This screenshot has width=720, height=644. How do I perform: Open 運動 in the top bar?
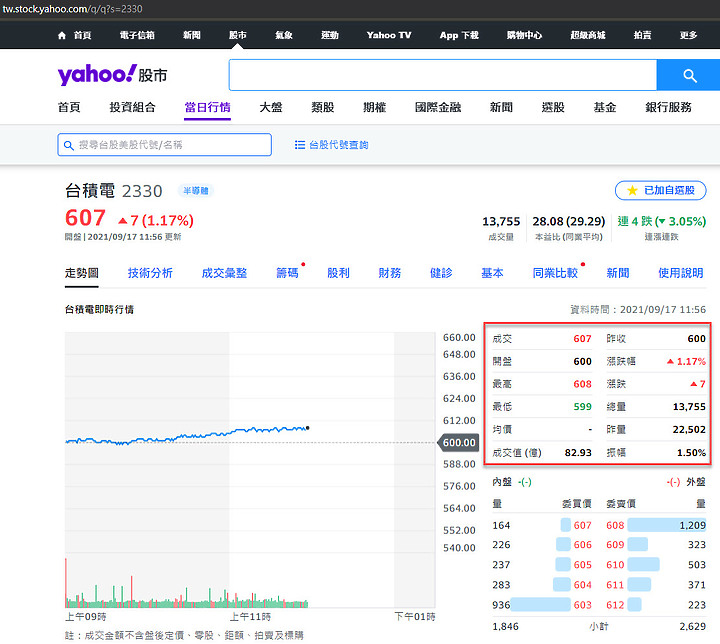click(329, 35)
